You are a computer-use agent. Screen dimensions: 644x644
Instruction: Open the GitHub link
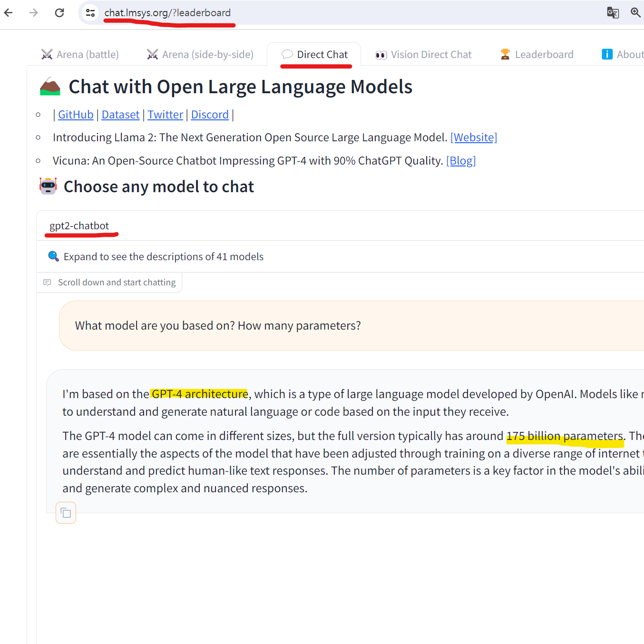pyautogui.click(x=76, y=115)
